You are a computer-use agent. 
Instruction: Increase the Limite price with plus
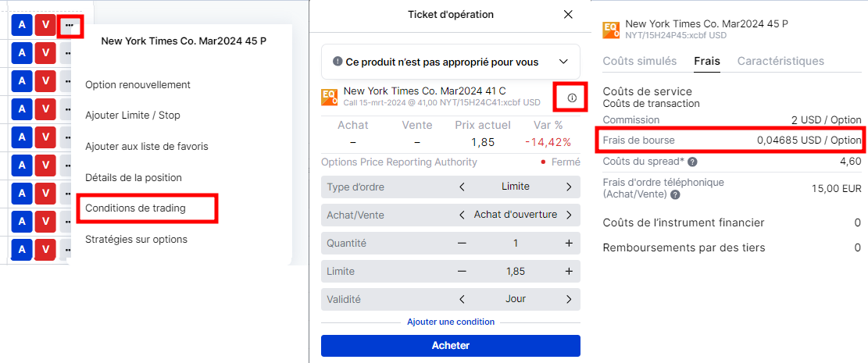pos(569,272)
